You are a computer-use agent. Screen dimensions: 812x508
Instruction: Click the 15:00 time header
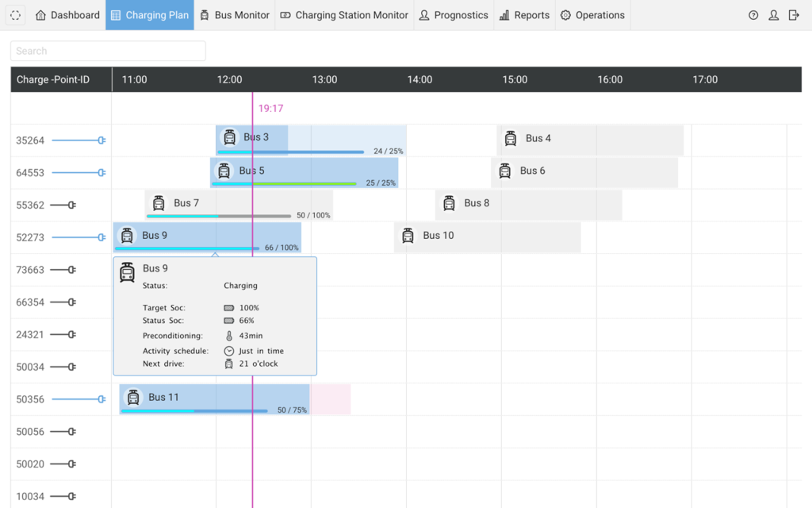(515, 79)
